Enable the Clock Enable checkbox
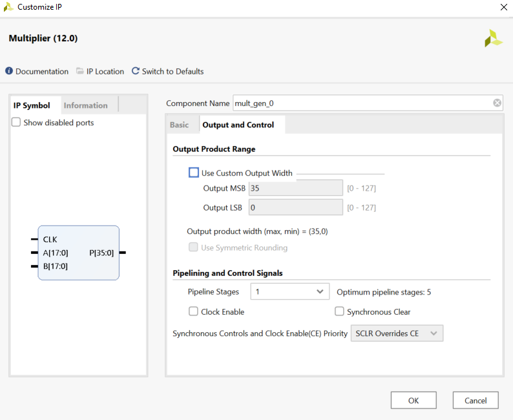Screen dimensions: 513x420 [x=193, y=311]
